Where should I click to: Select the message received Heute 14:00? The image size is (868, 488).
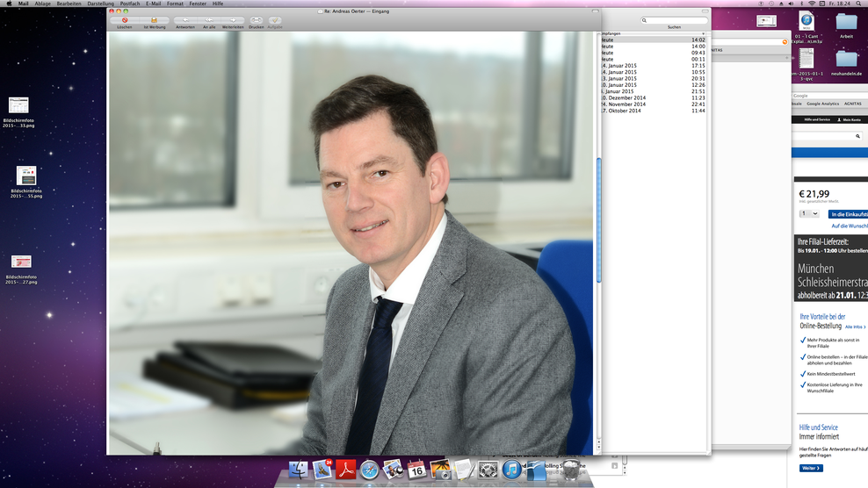click(654, 47)
